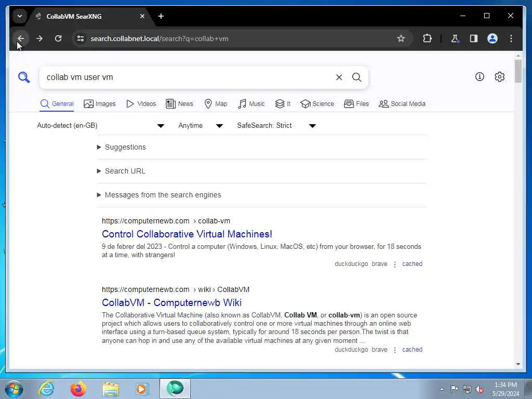Open the browser side panel
This screenshot has height=399, width=532.
474,38
